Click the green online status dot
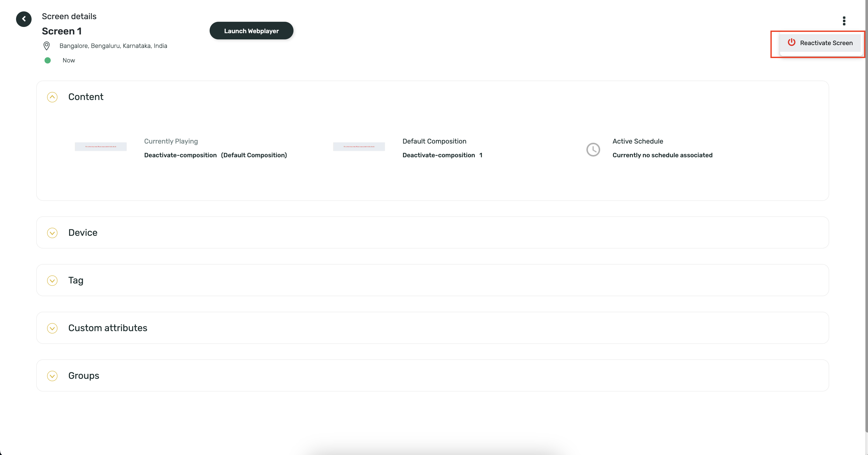This screenshot has width=868, height=455. 48,60
